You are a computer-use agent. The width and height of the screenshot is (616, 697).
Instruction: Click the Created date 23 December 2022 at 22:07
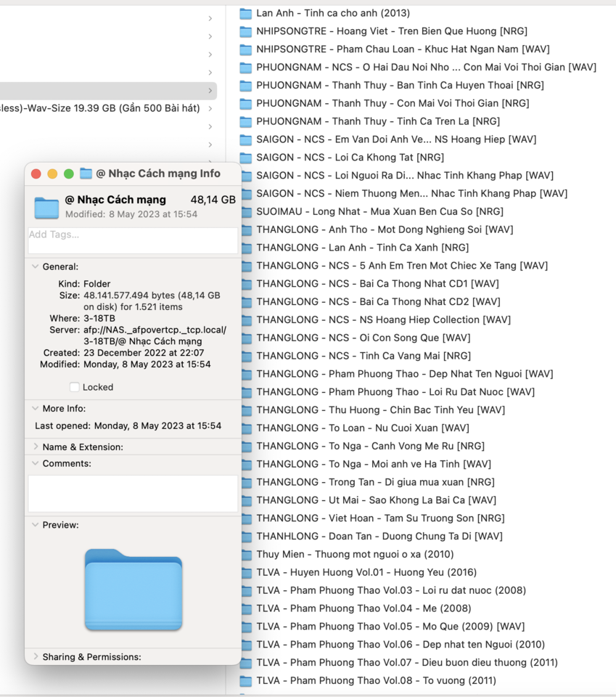[x=144, y=353]
